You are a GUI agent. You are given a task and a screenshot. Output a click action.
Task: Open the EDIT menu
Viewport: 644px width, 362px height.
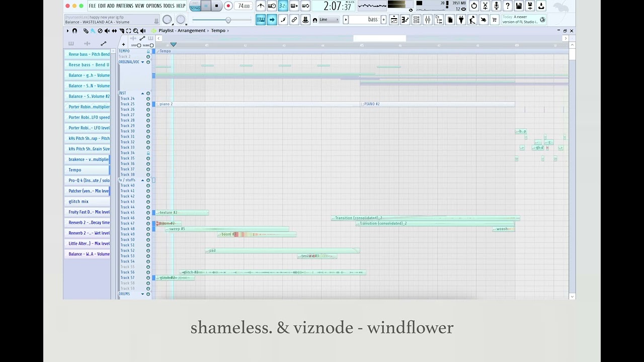pos(102,6)
